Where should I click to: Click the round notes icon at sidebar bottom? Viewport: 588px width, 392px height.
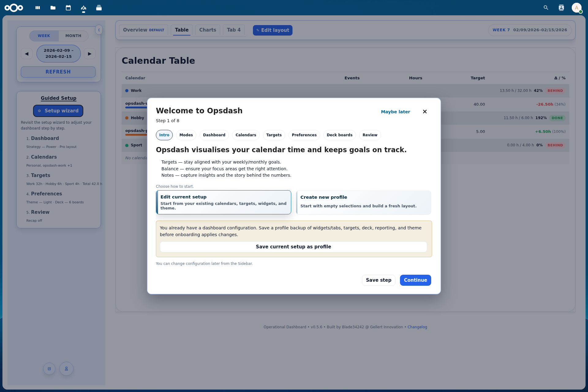click(49, 369)
